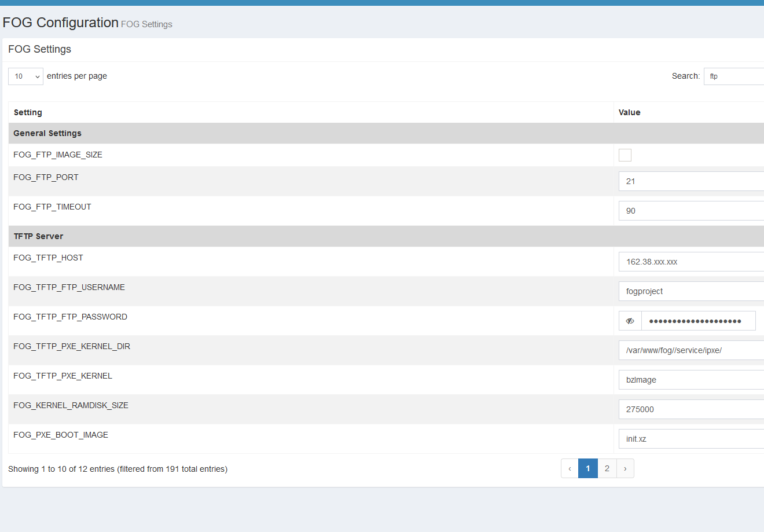Image resolution: width=764 pixels, height=532 pixels.
Task: Click the previous page arrow
Action: (570, 468)
